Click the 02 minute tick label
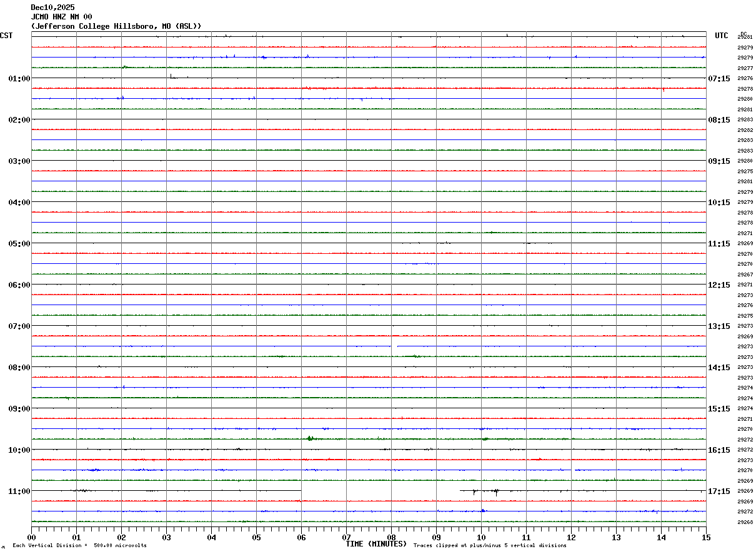756x554 pixels. [x=121, y=537]
